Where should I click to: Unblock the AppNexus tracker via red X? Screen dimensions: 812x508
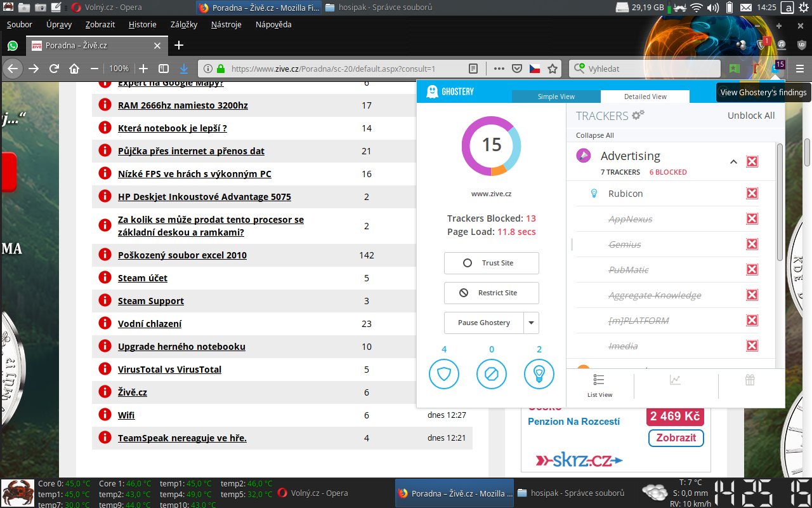pos(752,218)
